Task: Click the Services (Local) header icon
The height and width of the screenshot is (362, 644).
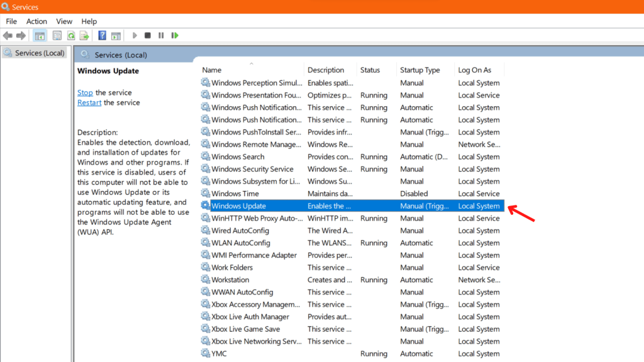Action: 85,54
